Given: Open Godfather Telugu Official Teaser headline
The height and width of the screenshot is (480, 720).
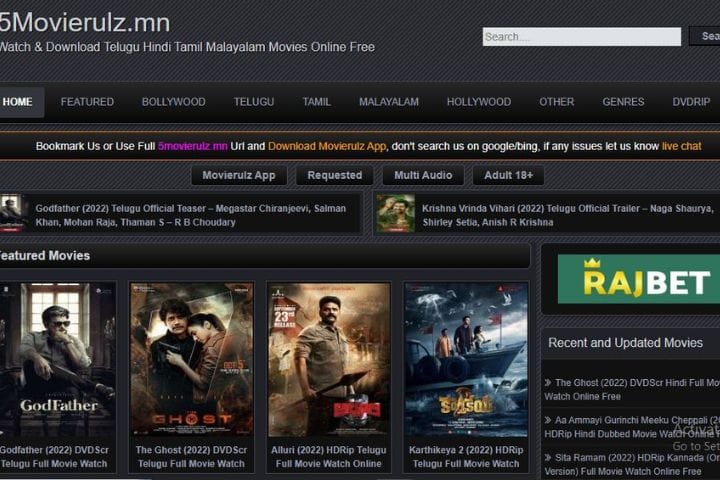Looking at the screenshot, I should point(191,215).
